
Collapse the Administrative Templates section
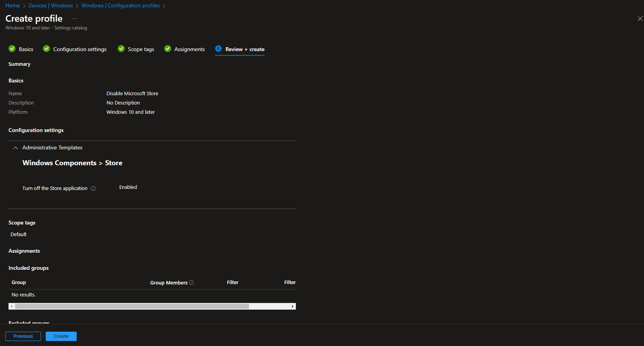tap(15, 148)
